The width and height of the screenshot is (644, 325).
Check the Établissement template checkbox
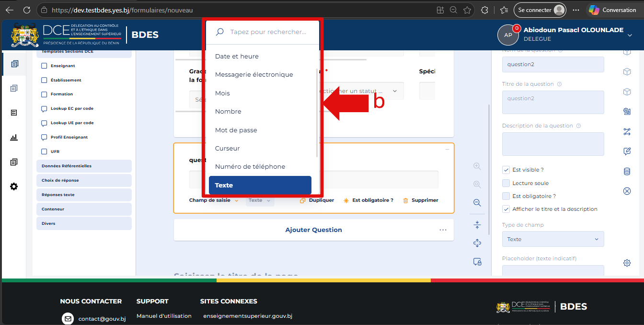click(x=44, y=80)
